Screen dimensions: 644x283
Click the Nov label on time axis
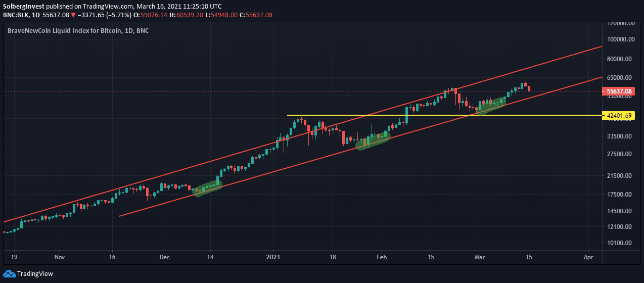coord(60,257)
